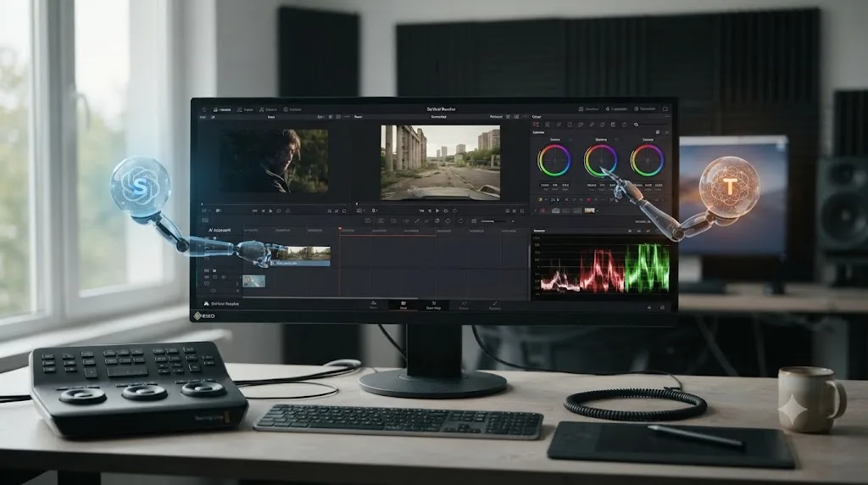
Task: Select the large video clip on timeline track
Action: pos(303,256)
